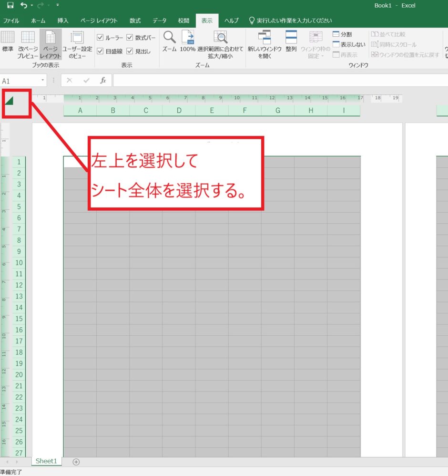Uncheck 目盛線 to hide gridlines
Image resolution: width=448 pixels, height=476 pixels.
click(100, 51)
